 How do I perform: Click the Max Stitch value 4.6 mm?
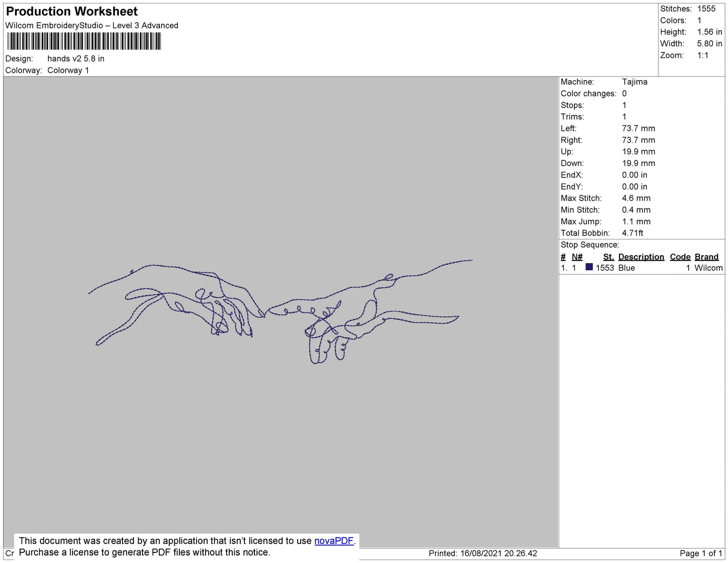pyautogui.click(x=636, y=198)
